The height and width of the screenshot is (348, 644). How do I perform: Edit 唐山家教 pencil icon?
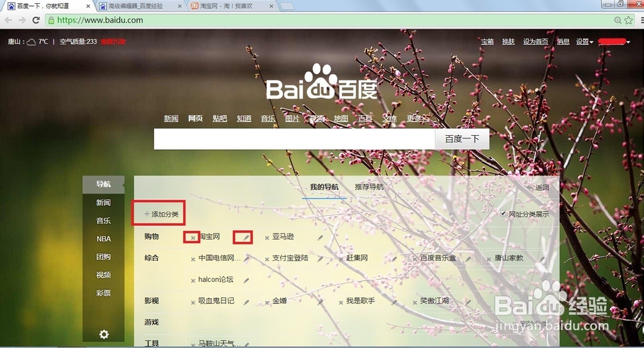(x=542, y=259)
